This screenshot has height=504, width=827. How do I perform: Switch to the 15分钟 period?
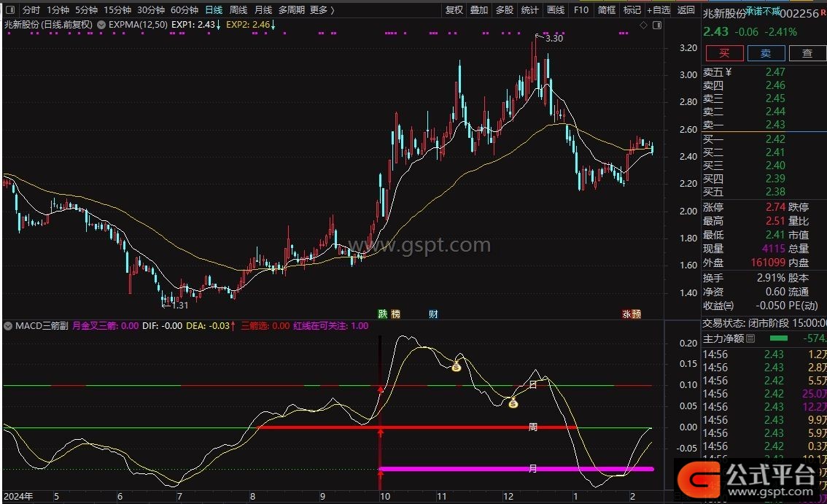[117, 9]
